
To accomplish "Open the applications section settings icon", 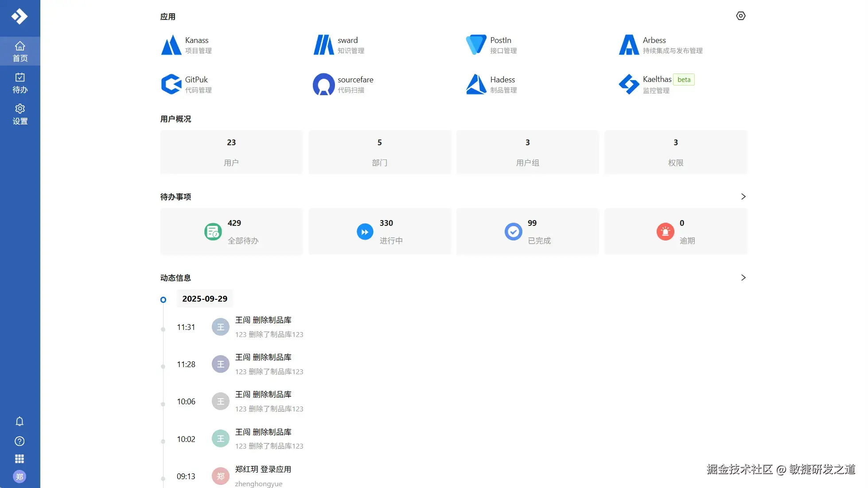I will coord(740,16).
